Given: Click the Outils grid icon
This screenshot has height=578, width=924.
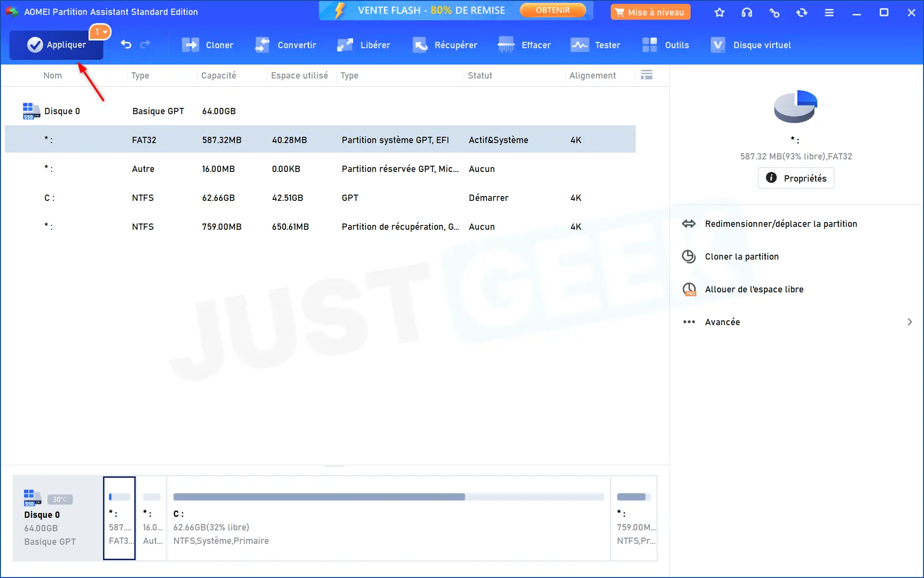Looking at the screenshot, I should tap(650, 45).
